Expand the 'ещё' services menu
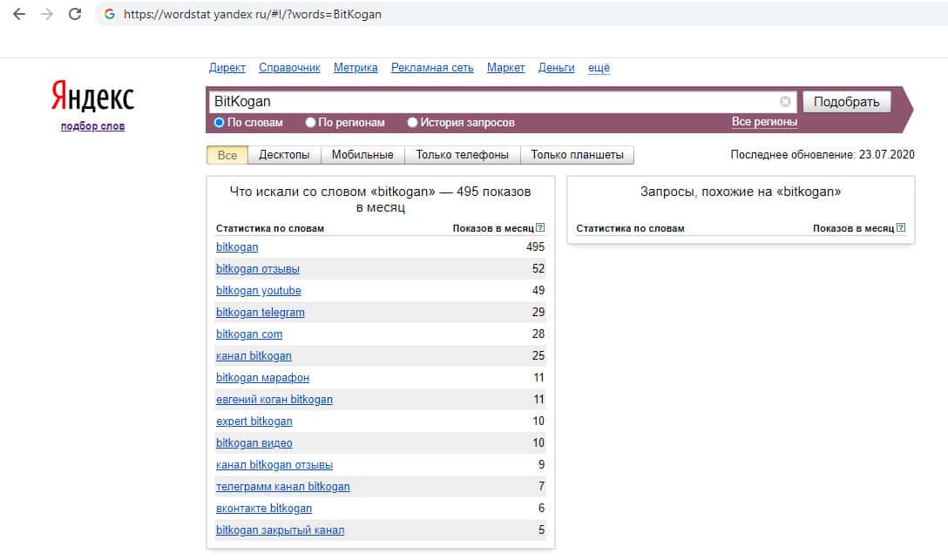The image size is (948, 560). click(x=599, y=68)
